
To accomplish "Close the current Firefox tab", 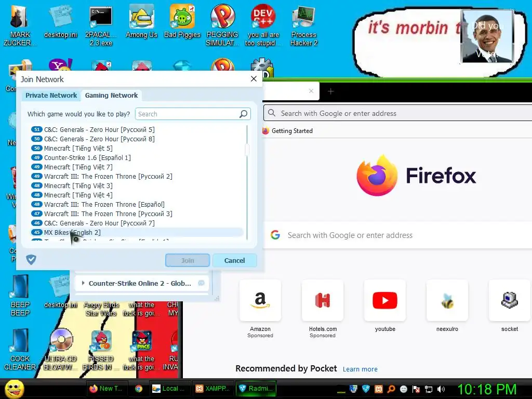I will pos(311,91).
